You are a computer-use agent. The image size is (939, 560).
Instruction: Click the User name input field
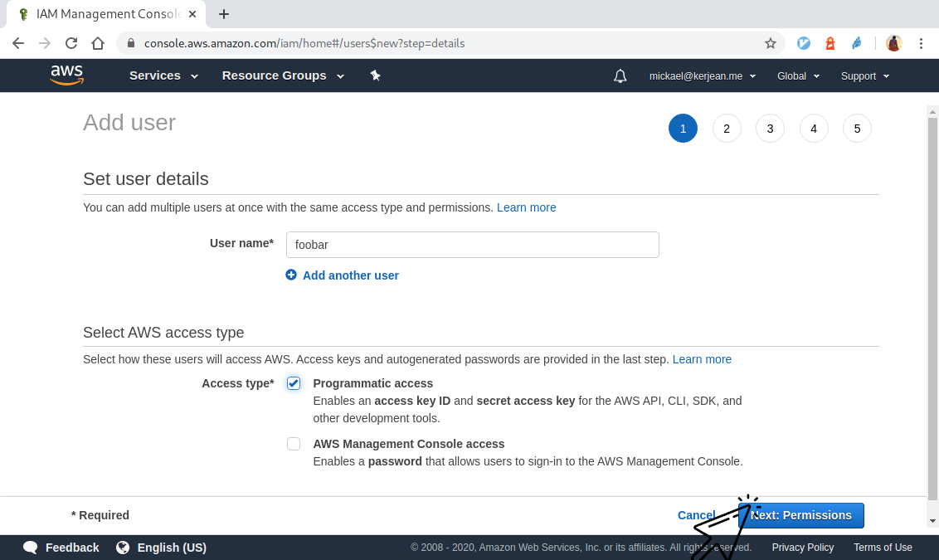click(x=473, y=245)
